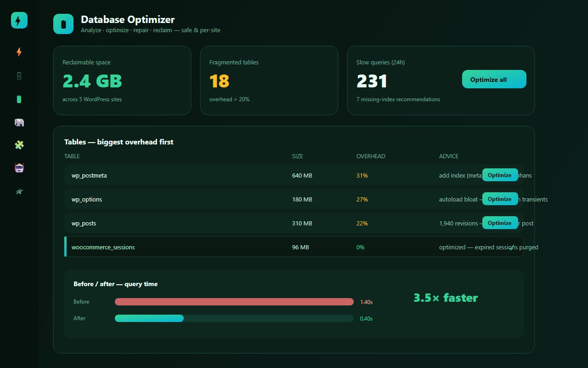This screenshot has height=368, width=588.
Task: Click Optimize for the wp_posts table
Action: [500, 223]
